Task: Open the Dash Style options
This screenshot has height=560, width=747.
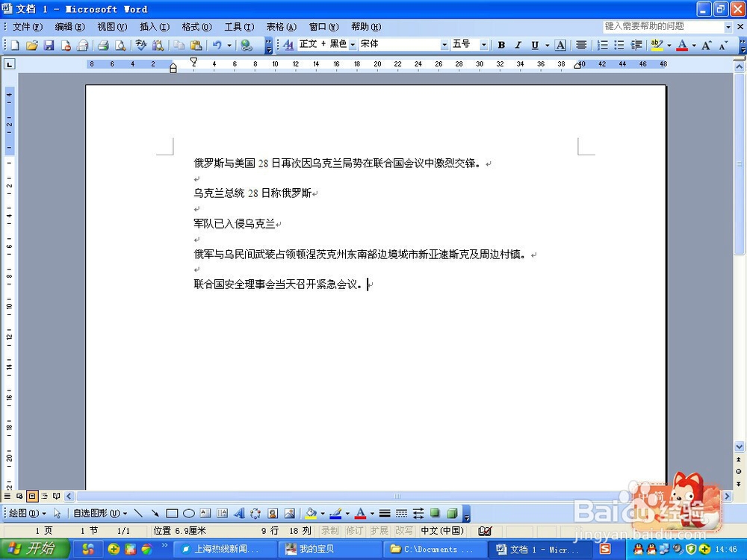Action: (402, 514)
